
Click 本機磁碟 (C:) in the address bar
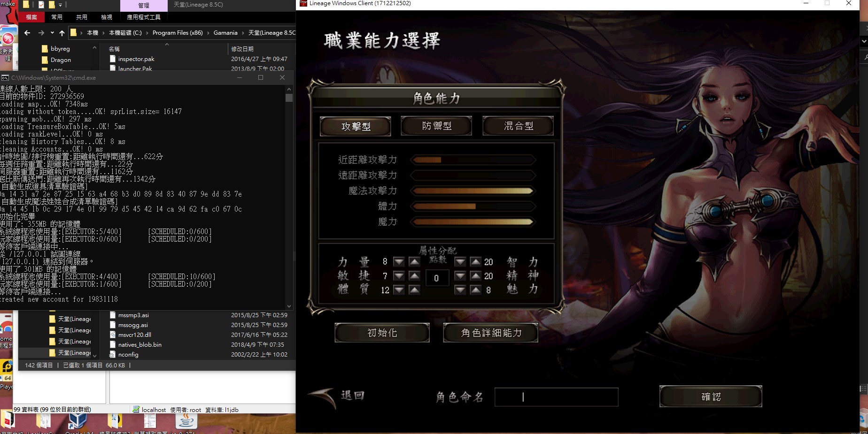(x=125, y=33)
